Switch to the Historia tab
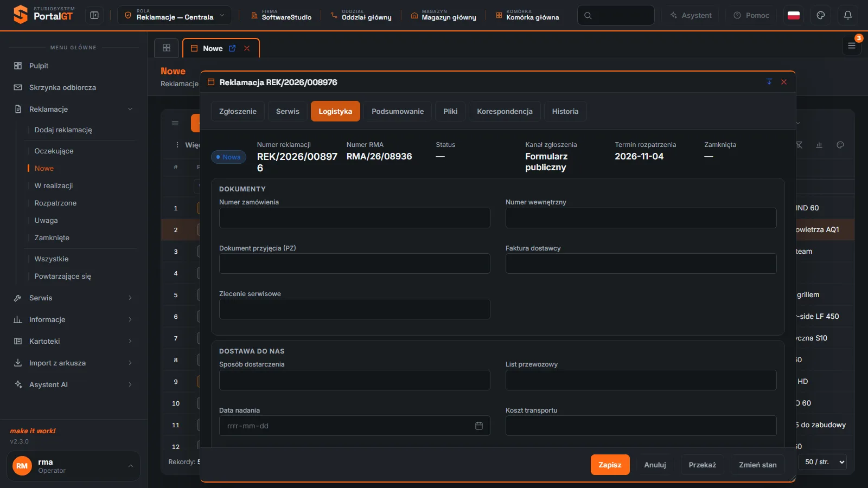 click(x=565, y=111)
